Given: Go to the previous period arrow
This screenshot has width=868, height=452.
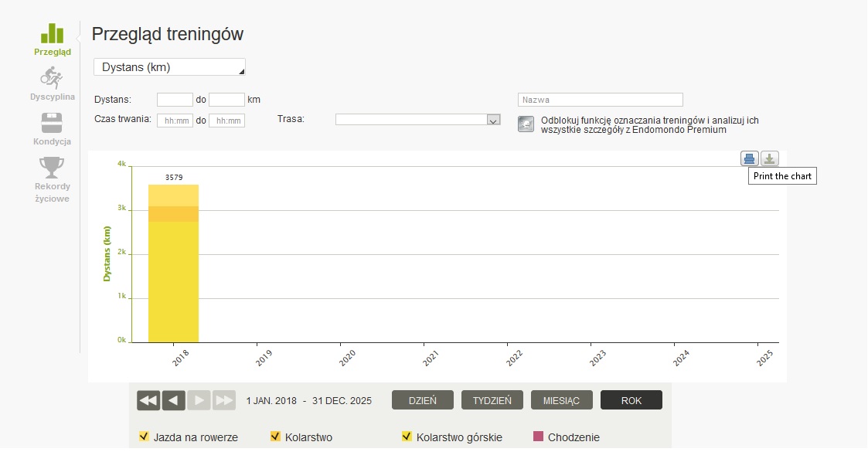Looking at the screenshot, I should click(174, 400).
